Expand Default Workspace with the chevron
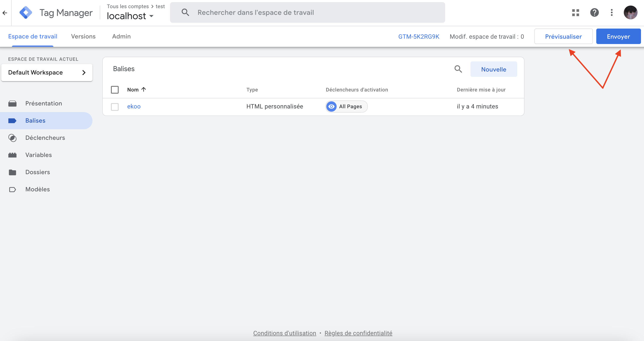The width and height of the screenshot is (644, 341). tap(84, 72)
